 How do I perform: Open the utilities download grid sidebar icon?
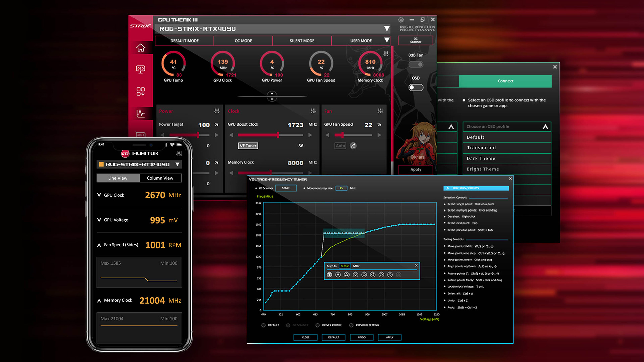point(141,92)
